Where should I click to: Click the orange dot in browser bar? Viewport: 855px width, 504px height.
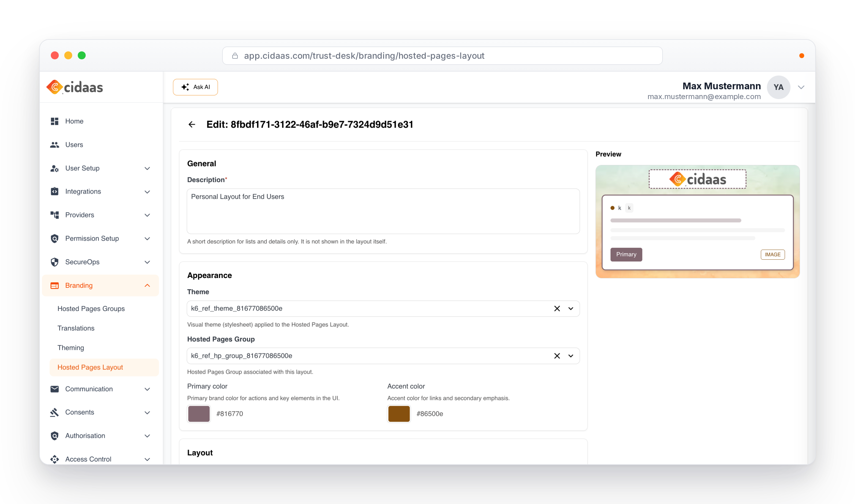801,56
